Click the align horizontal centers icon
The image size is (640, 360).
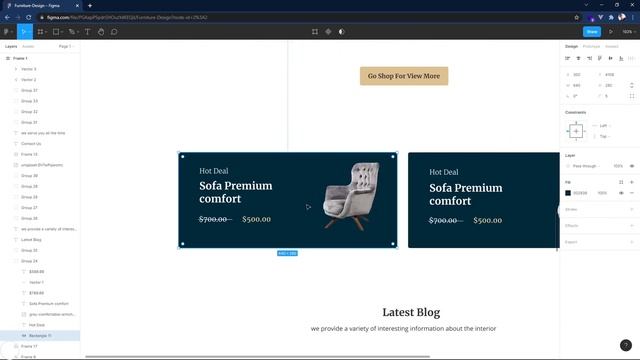pos(578,58)
